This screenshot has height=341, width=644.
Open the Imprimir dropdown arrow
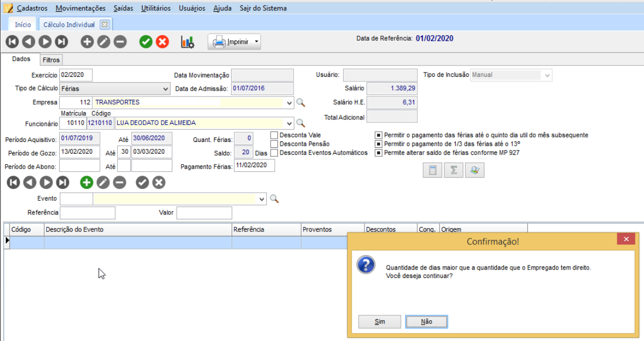coord(256,42)
